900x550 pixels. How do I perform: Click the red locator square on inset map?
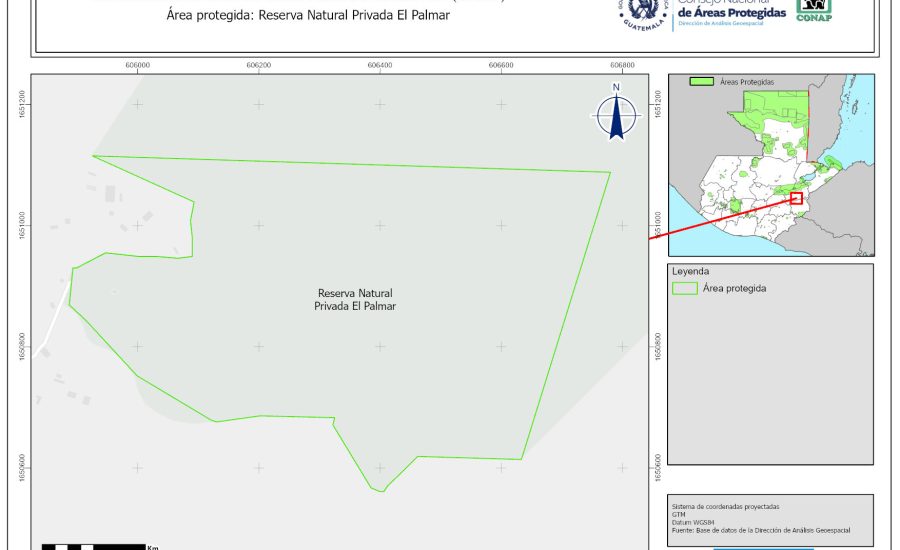coord(797,198)
